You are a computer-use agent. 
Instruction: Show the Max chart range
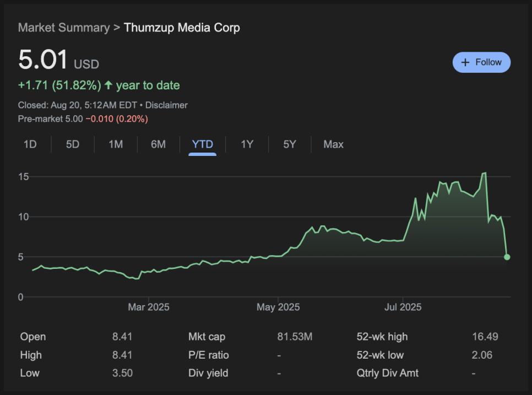click(334, 144)
